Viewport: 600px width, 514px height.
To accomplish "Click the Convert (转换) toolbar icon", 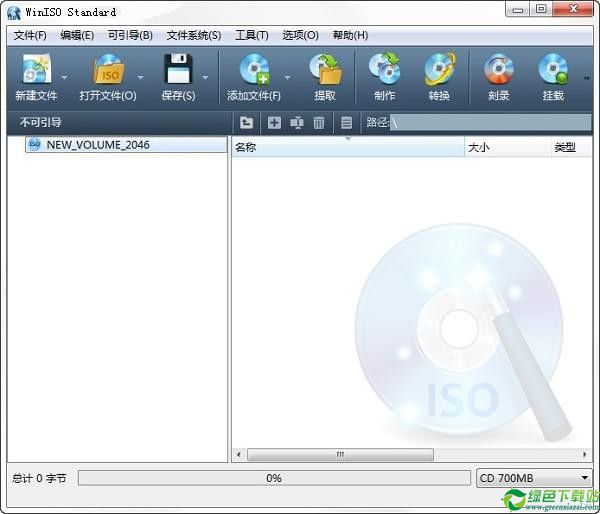I will click(x=439, y=70).
